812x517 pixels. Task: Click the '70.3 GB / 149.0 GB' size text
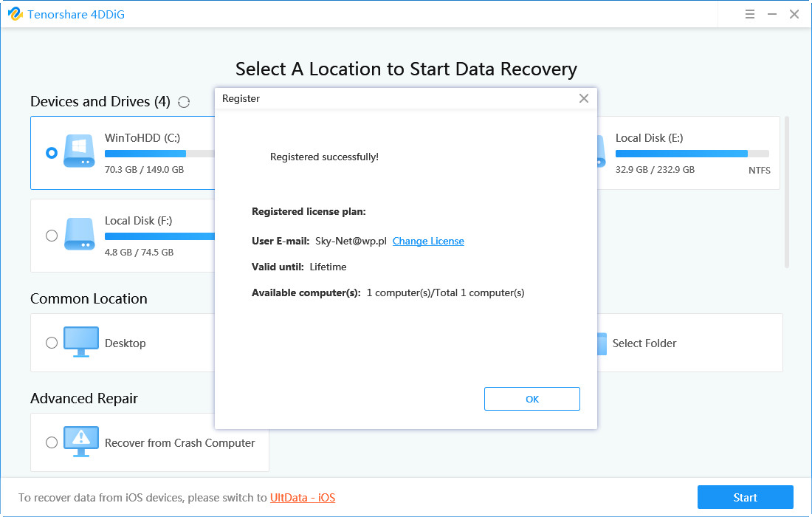click(x=144, y=169)
